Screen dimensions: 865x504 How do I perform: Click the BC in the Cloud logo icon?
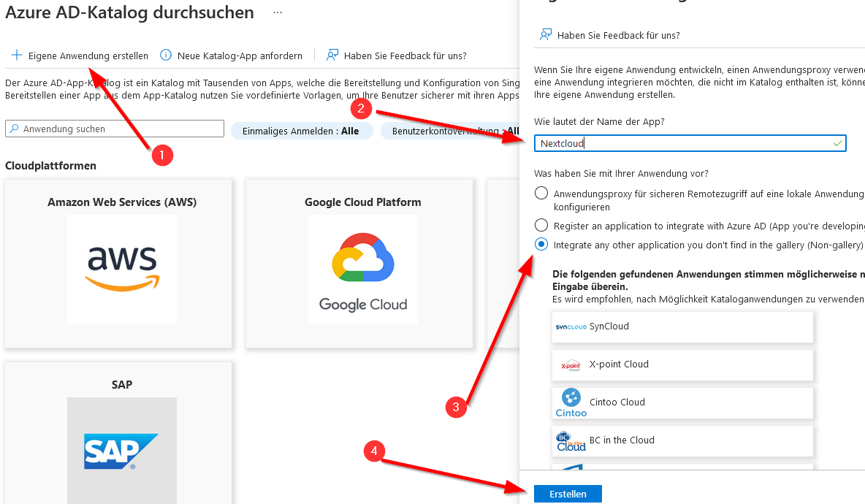(571, 441)
